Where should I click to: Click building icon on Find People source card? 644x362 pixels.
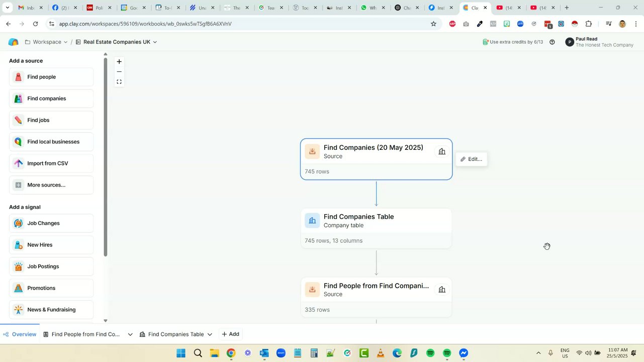click(x=442, y=290)
